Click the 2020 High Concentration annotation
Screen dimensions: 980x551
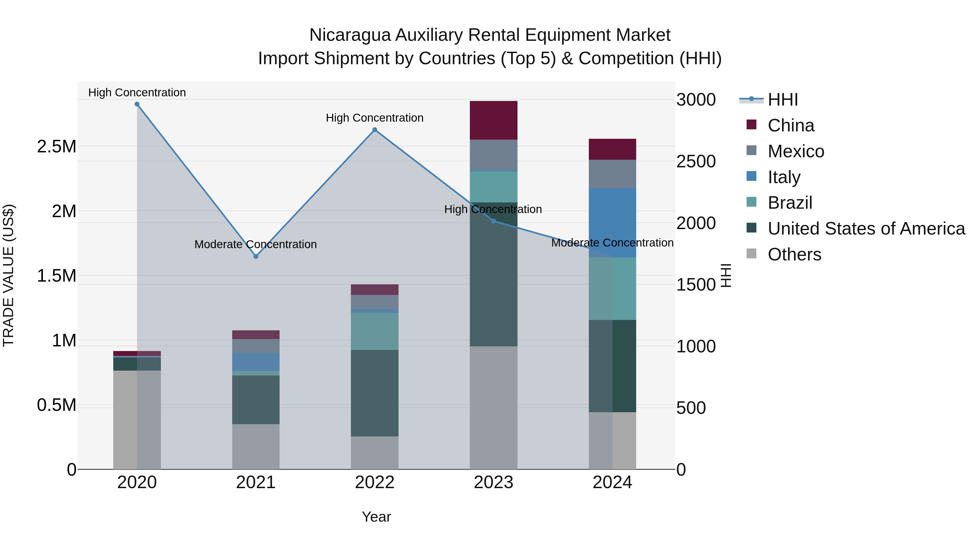(x=137, y=93)
